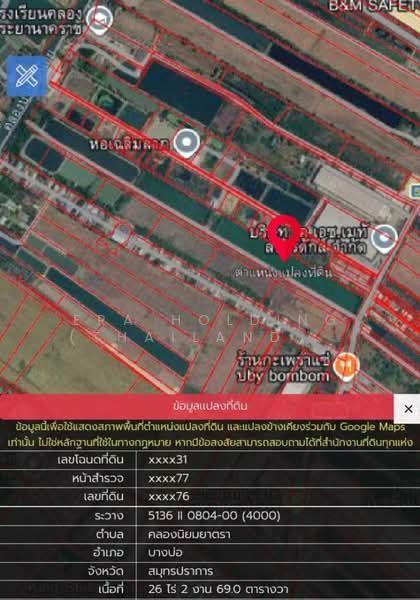
Task: Select district value บางบ่อ
Action: pyautogui.click(x=165, y=553)
